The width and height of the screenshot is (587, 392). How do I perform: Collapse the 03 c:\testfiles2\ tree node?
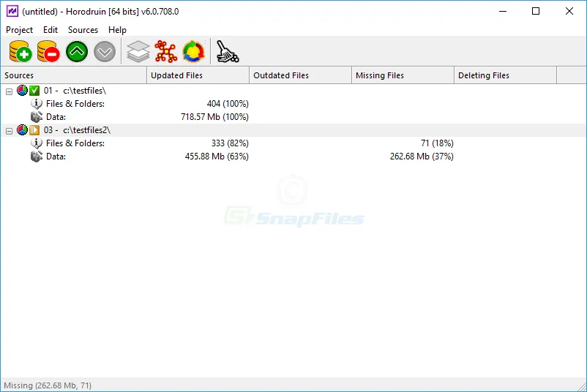click(9, 131)
